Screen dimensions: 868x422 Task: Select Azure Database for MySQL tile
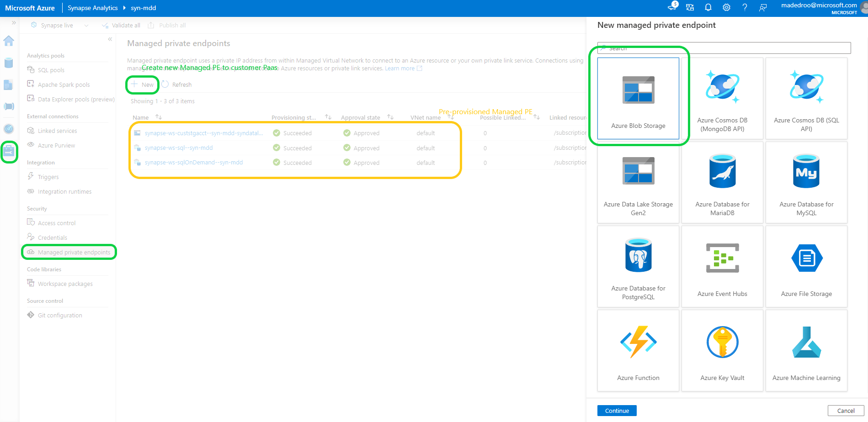pyautogui.click(x=806, y=182)
